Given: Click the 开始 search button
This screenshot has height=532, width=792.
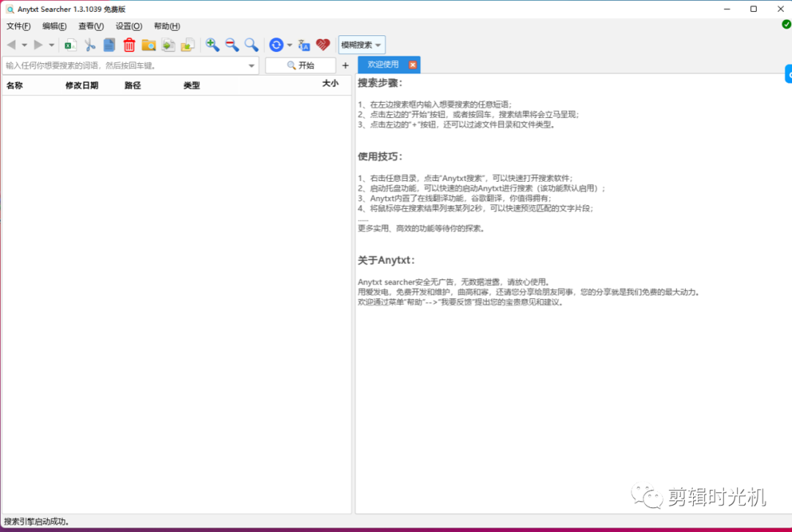Looking at the screenshot, I should 301,66.
